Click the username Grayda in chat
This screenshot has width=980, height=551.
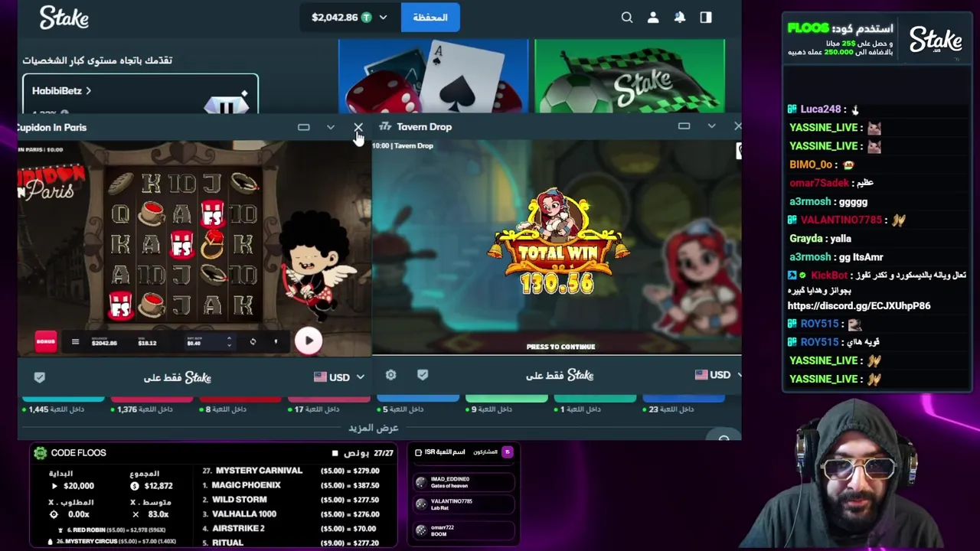coord(805,238)
